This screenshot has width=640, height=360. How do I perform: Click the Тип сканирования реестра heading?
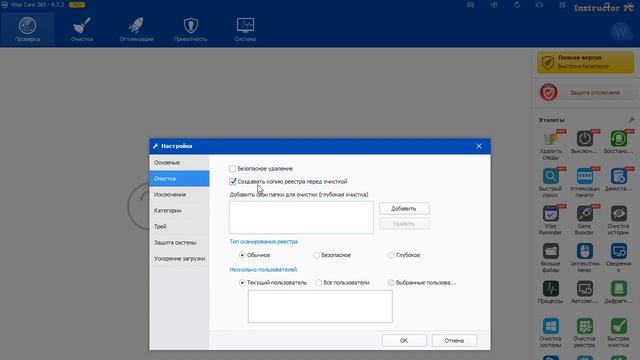(x=264, y=241)
